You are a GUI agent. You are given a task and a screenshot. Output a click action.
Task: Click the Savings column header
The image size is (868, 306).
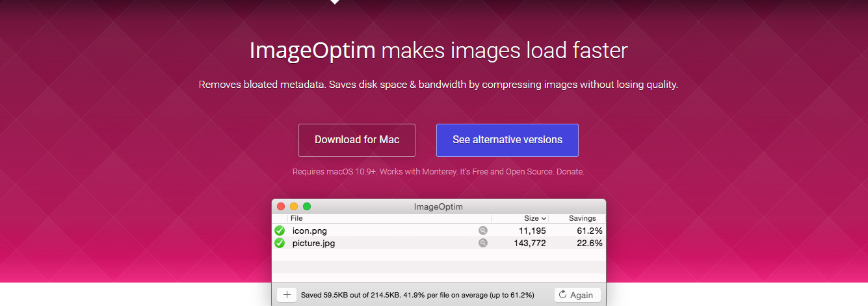582,219
